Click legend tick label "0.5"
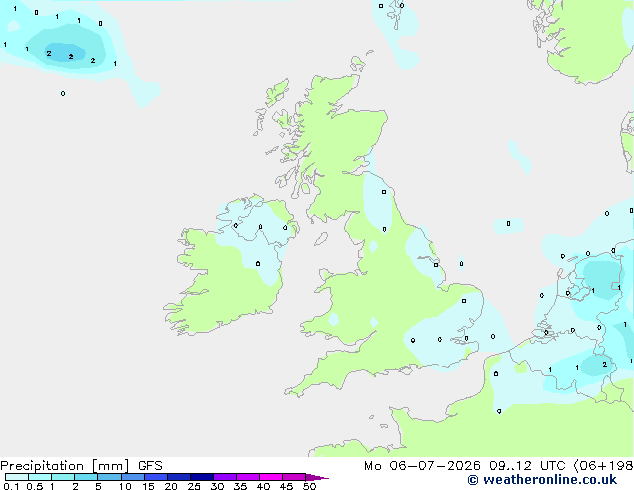Image resolution: width=634 pixels, height=490 pixels. pyautogui.click(x=35, y=486)
